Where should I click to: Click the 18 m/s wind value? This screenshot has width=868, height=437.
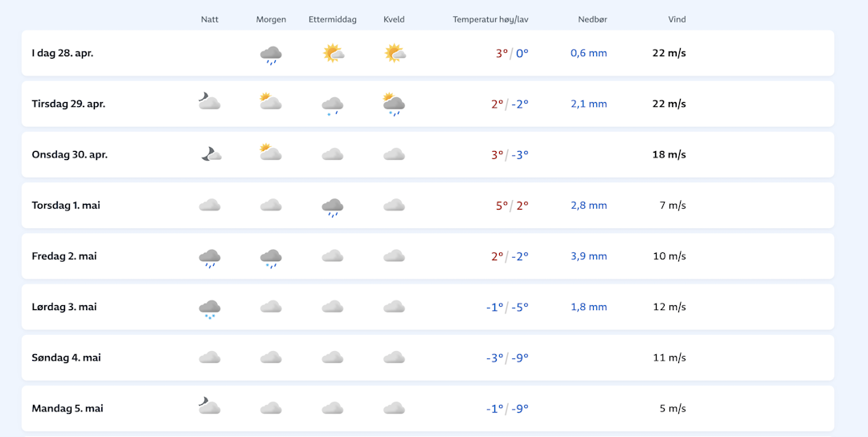[x=669, y=154]
